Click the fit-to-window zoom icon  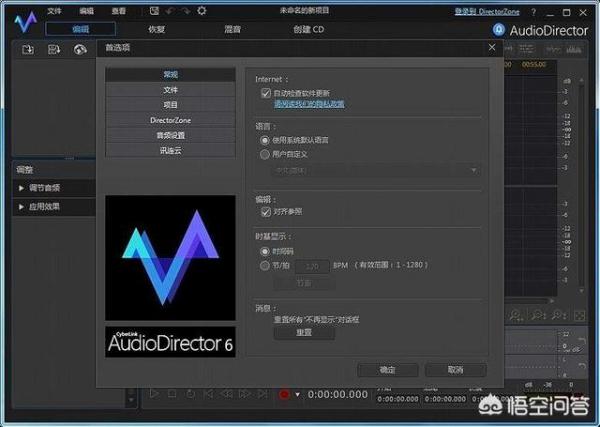[580, 316]
